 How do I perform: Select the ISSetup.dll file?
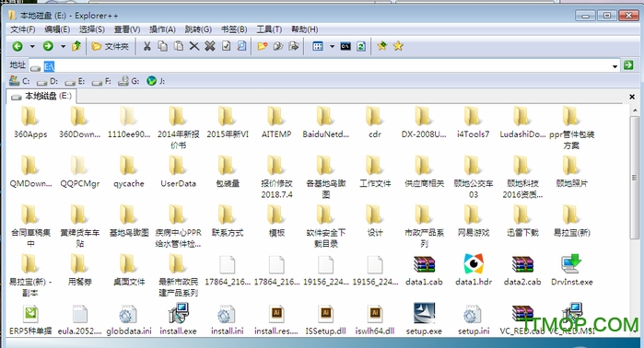pyautogui.click(x=326, y=319)
